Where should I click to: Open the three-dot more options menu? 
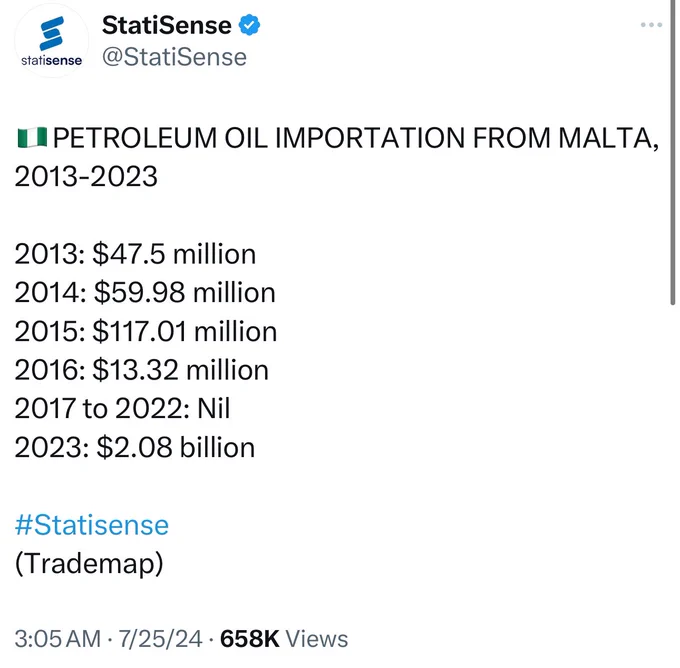click(651, 25)
